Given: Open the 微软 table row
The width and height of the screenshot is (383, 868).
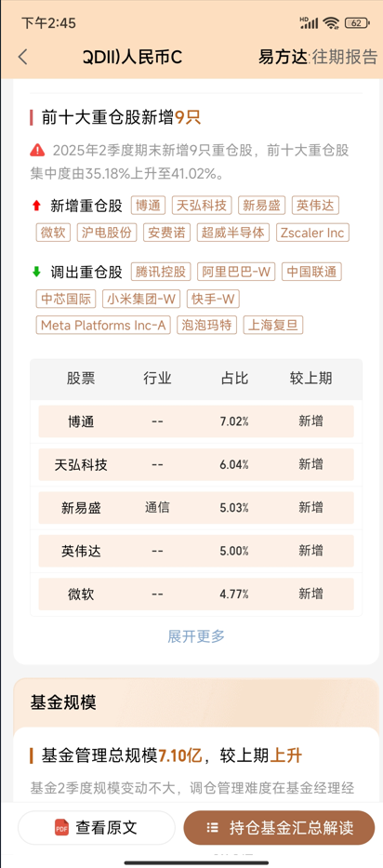Looking at the screenshot, I should 196,594.
